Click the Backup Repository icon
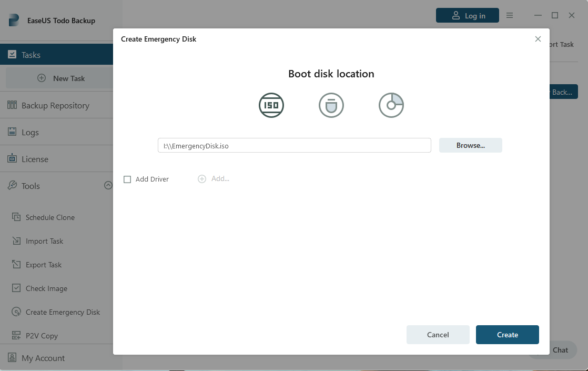The height and width of the screenshot is (371, 588). coord(12,105)
